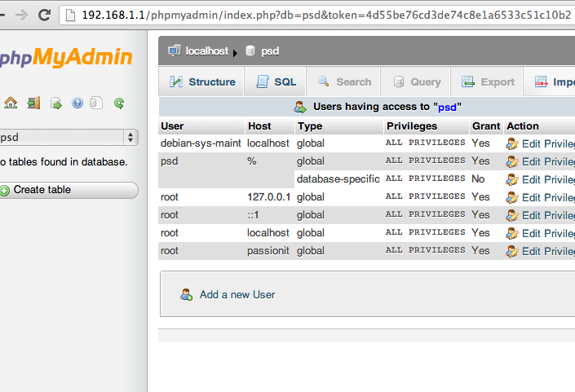The width and height of the screenshot is (575, 392).
Task: Open the SQL tab
Action: tap(276, 81)
